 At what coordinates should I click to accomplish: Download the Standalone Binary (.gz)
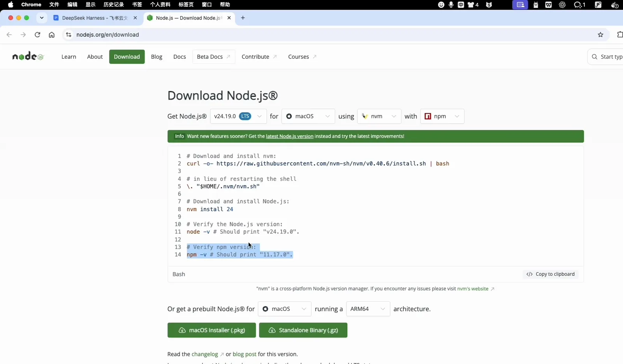pos(303,330)
